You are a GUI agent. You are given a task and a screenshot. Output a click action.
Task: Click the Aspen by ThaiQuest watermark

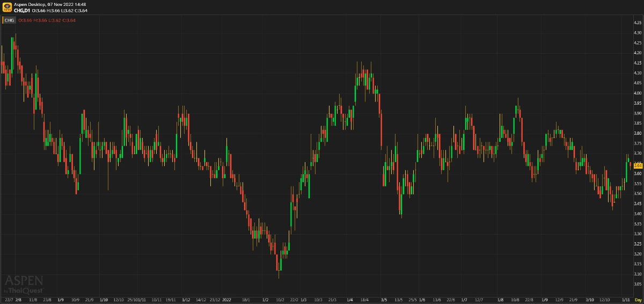click(x=24, y=284)
